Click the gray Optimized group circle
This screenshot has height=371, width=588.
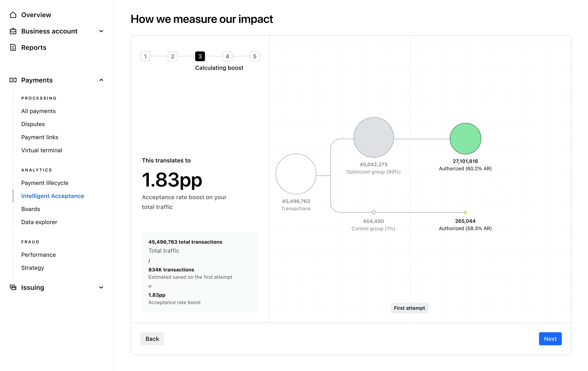point(374,137)
